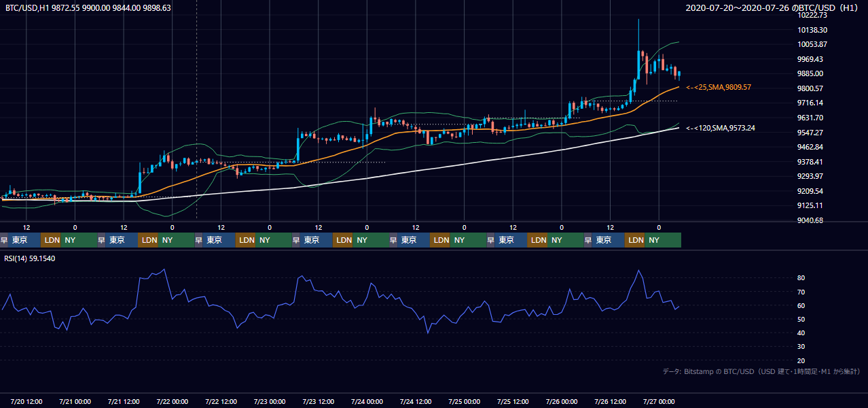The width and height of the screenshot is (868, 408).
Task: Click the 7/24 00:00 date label
Action: tap(367, 401)
